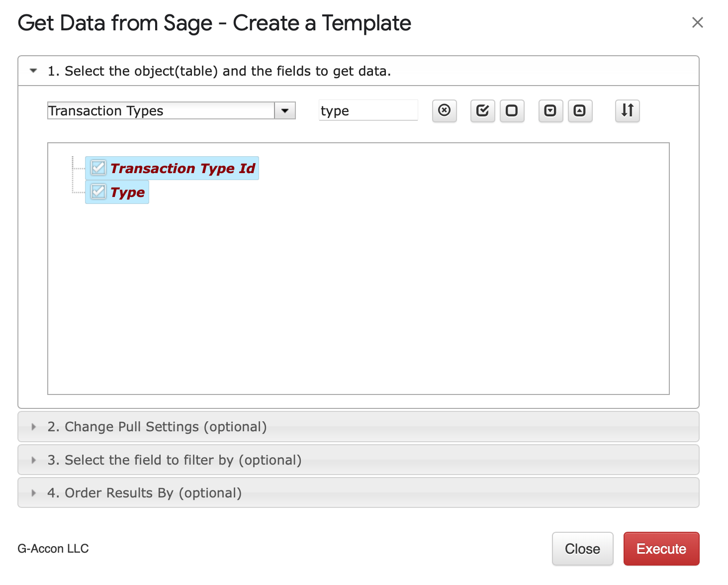
Task: Collapse section 1 Select the object and fields
Action: pyautogui.click(x=359, y=71)
